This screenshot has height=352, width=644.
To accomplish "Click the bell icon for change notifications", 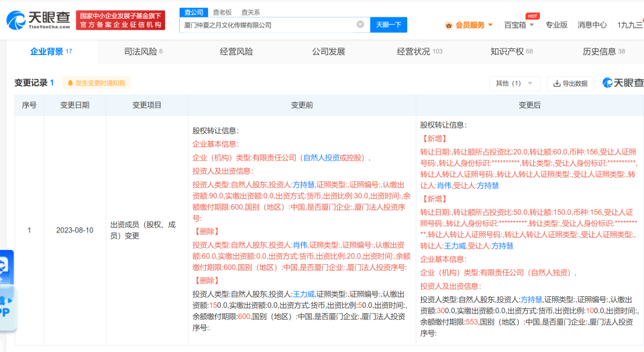I will click(x=70, y=83).
